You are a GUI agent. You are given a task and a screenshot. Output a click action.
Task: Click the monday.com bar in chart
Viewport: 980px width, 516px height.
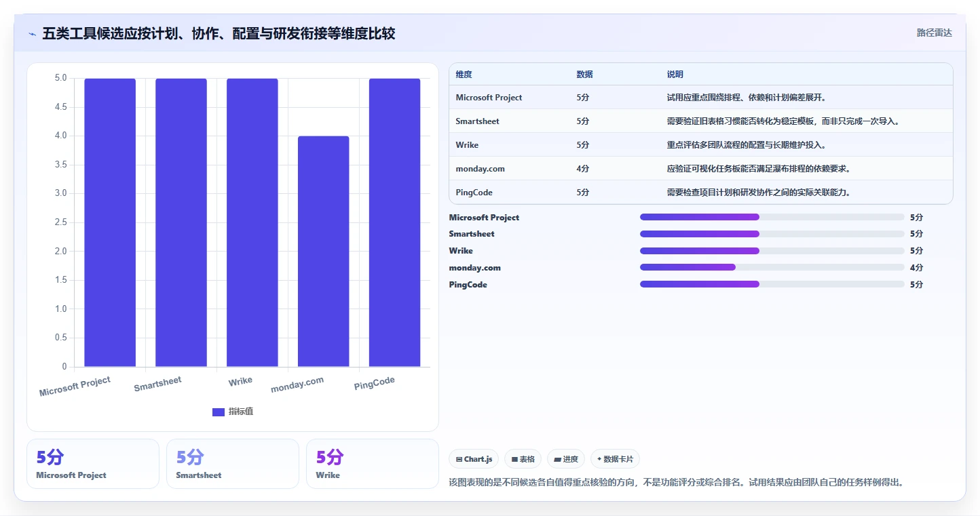point(324,252)
